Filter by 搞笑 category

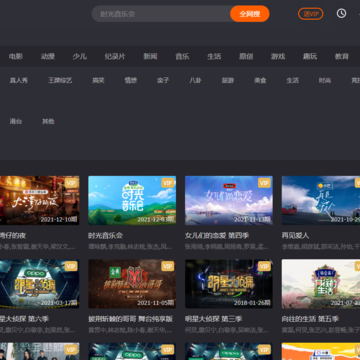coord(98,80)
